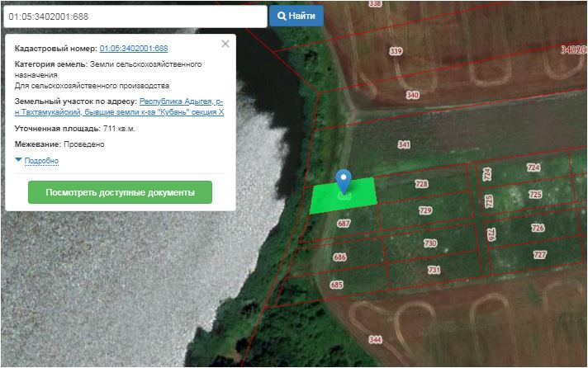Click parcel 731 on the map
Image resolution: width=588 pixels, height=368 pixels.
point(434,270)
